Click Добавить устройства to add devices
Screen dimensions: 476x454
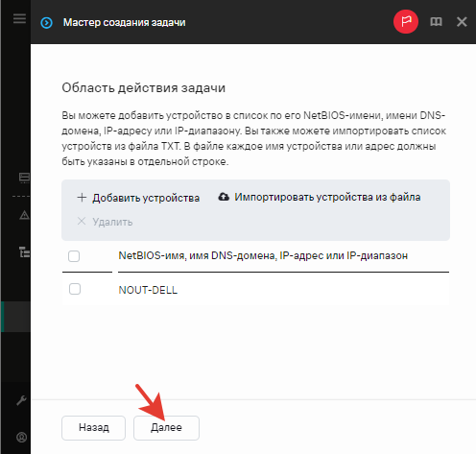tap(138, 198)
